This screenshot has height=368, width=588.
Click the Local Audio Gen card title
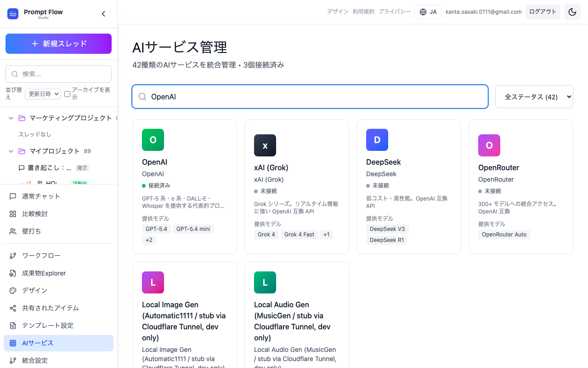tap(292, 321)
